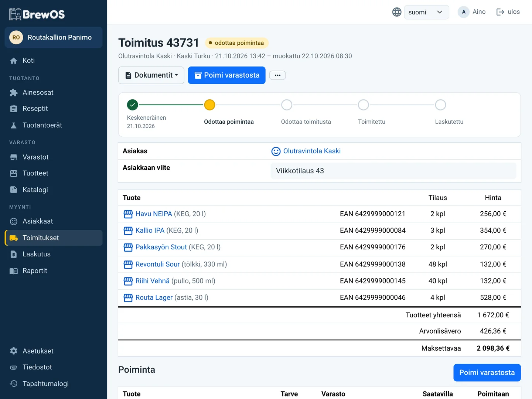Click the Asiakkaan viite input field
Image resolution: width=532 pixels, height=399 pixels.
coord(393,171)
